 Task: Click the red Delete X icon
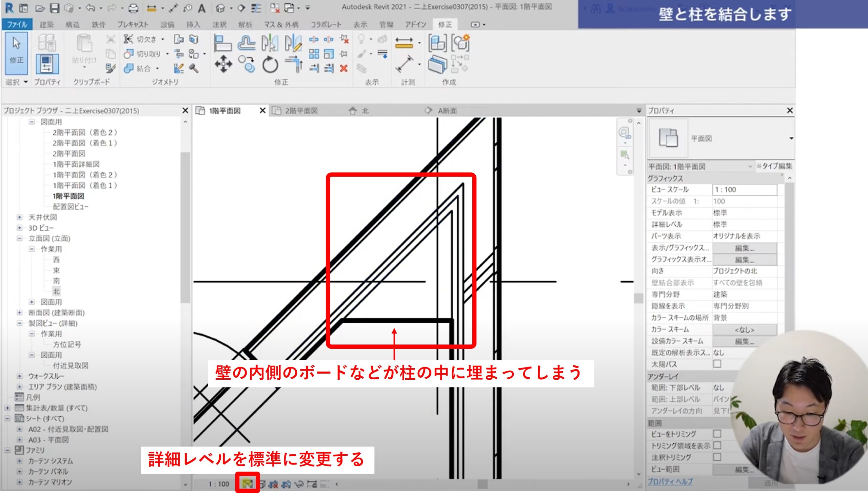343,69
